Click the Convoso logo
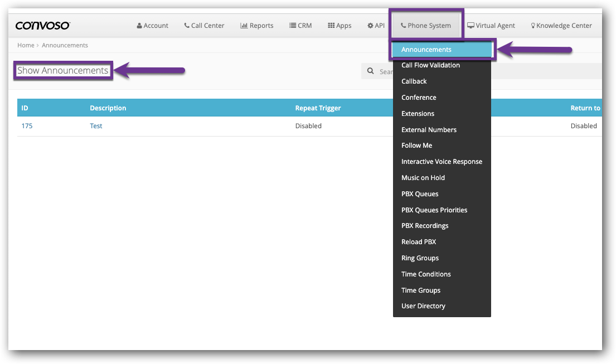The width and height of the screenshot is (616, 364). pyautogui.click(x=42, y=26)
